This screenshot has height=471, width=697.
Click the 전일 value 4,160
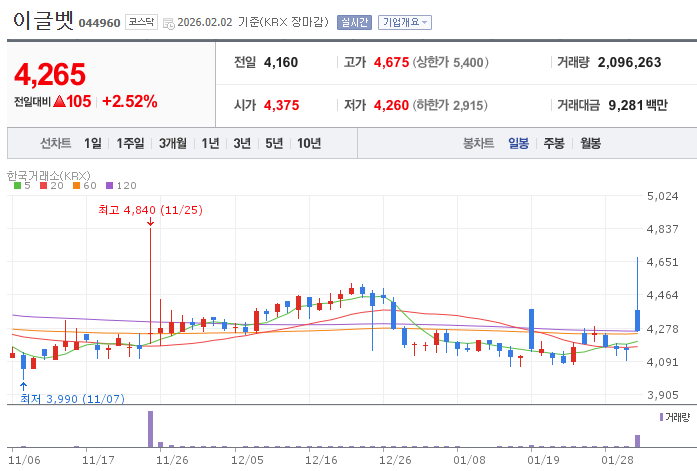(x=281, y=62)
